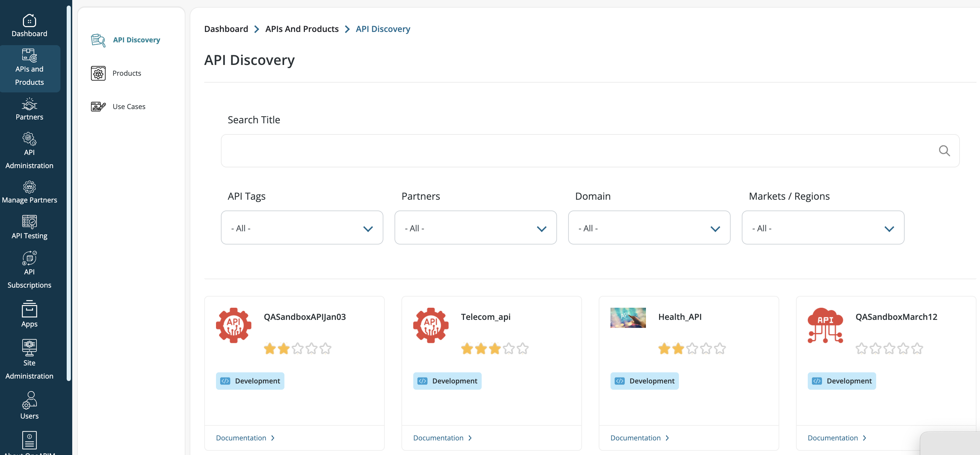The image size is (980, 455).
Task: Rate QASandboxMarch12 one star
Action: [x=861, y=348]
